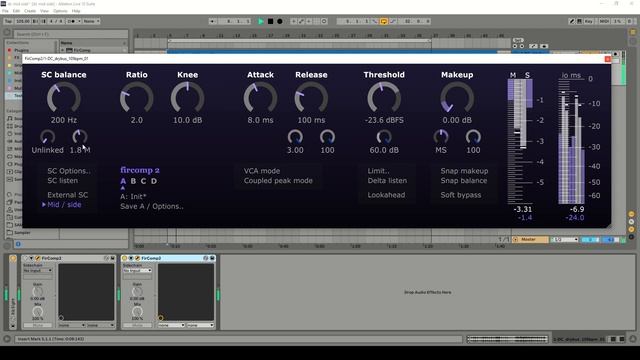Click the small Unlinked knob
640x360 pixels.
(47, 137)
